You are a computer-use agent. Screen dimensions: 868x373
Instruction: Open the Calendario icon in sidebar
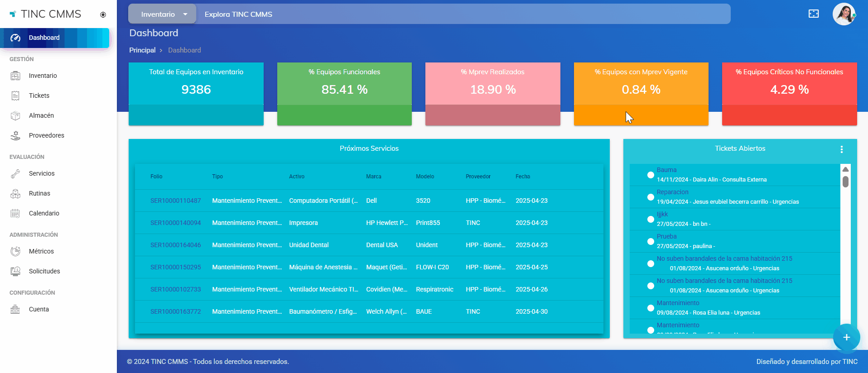coord(15,213)
